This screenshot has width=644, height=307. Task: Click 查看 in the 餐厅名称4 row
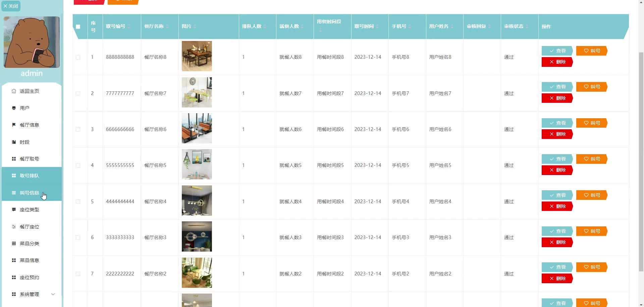click(557, 195)
